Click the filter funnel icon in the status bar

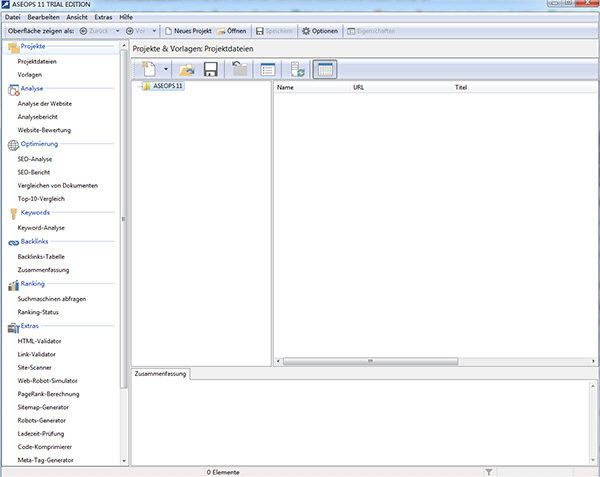[x=489, y=472]
